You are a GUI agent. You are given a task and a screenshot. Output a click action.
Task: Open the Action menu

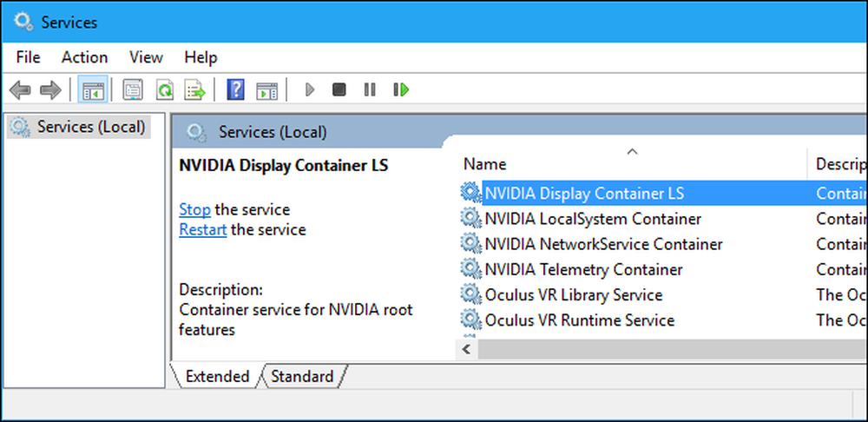click(84, 57)
